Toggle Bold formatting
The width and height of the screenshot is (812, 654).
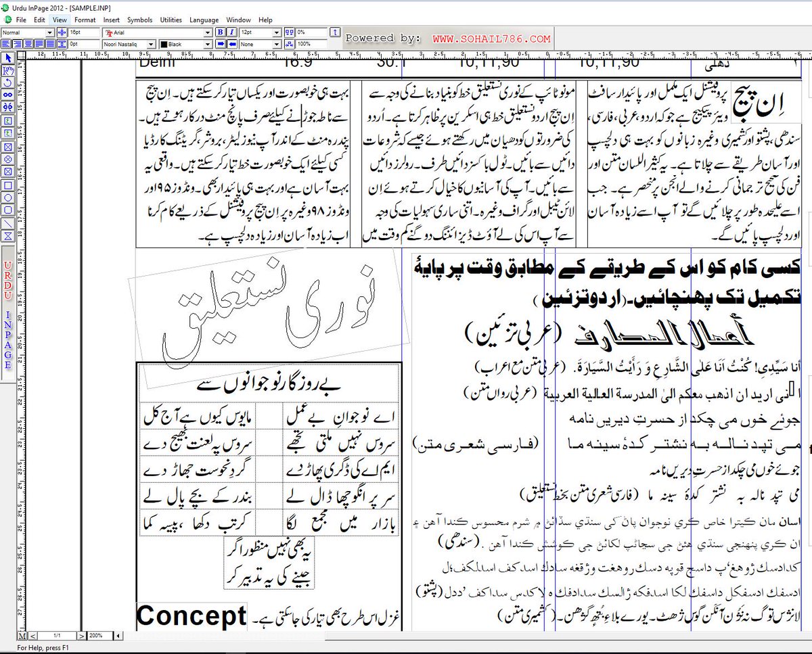[221, 32]
